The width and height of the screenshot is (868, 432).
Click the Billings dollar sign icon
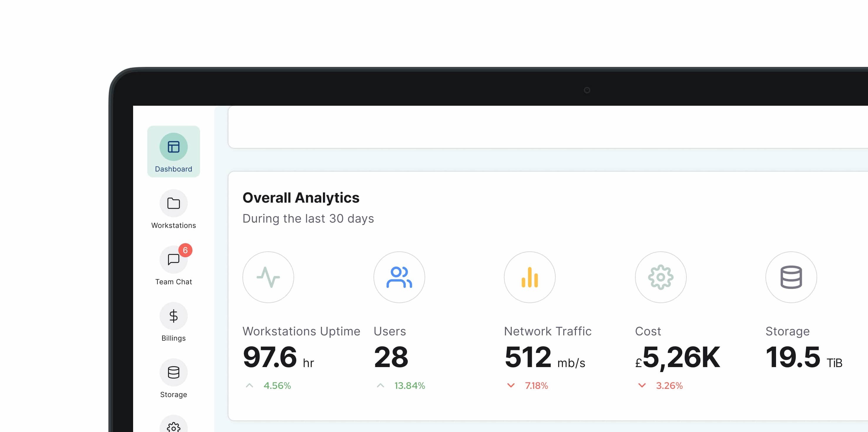174,316
